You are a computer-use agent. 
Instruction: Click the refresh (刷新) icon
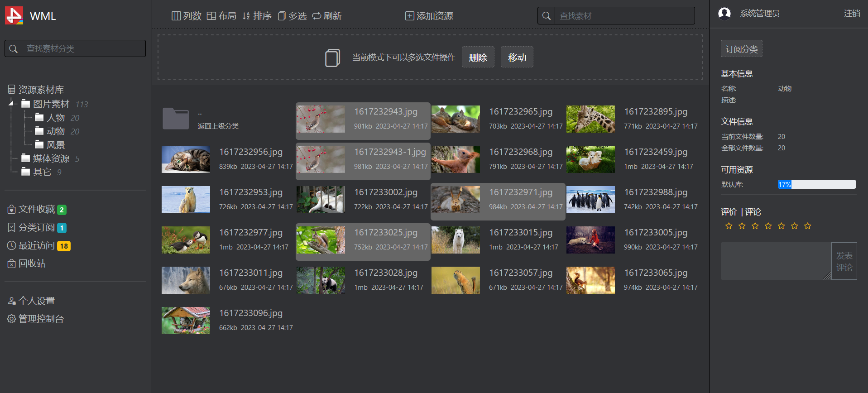point(317,16)
